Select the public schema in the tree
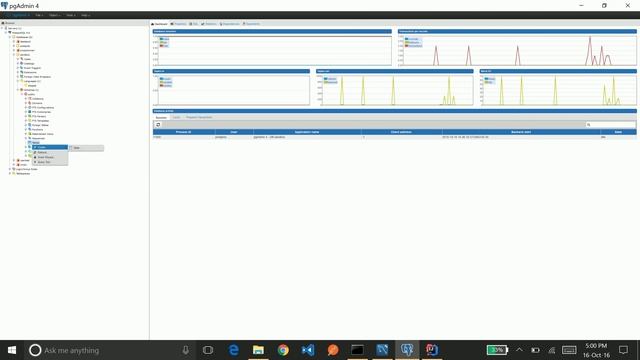Screen dimensions: 640x360 pyautogui.click(x=31, y=94)
